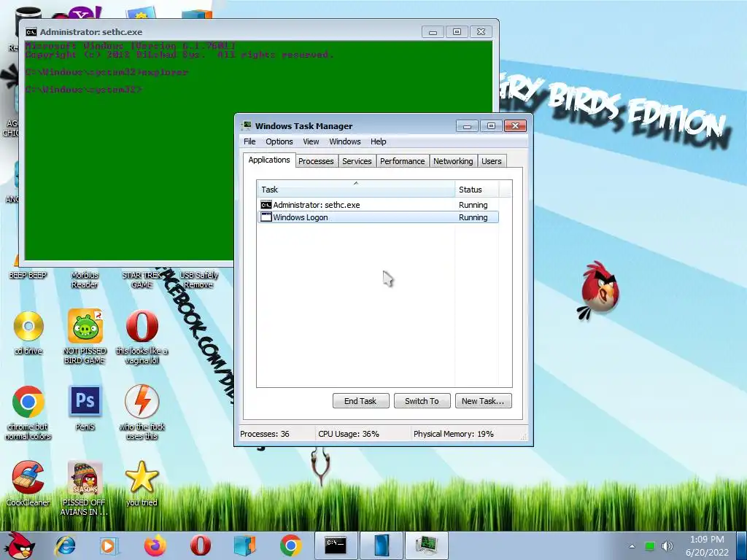747x560 pixels.
Task: Click the Task Manager title bar icon
Action: pyautogui.click(x=246, y=125)
